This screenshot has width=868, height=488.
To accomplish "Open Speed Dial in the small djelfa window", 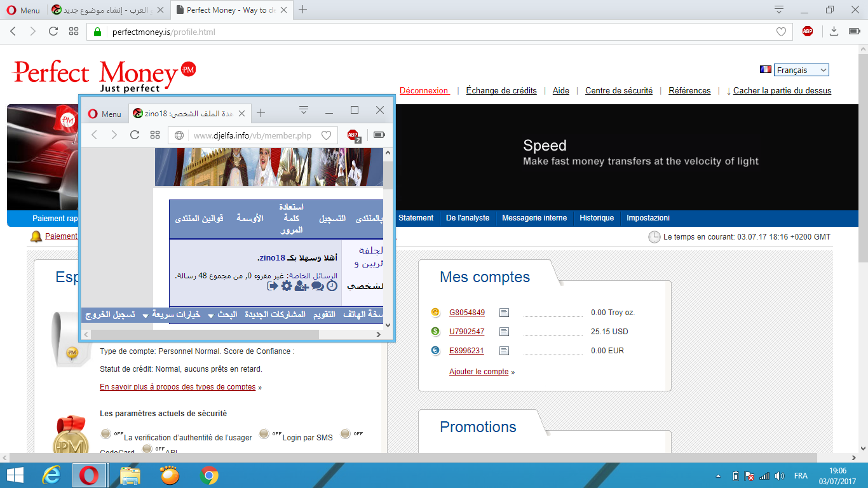I will [155, 135].
